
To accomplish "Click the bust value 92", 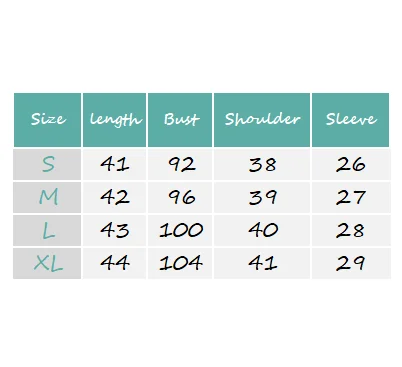I will [180, 164].
